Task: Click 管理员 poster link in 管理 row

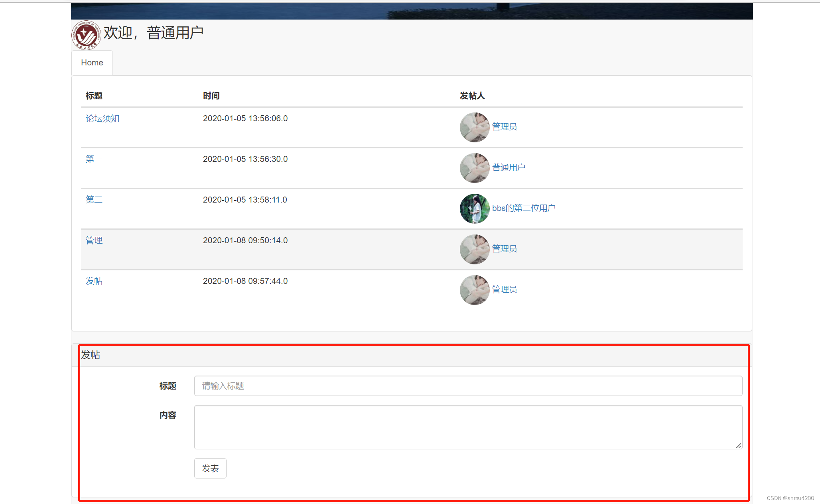Action: [x=505, y=249]
